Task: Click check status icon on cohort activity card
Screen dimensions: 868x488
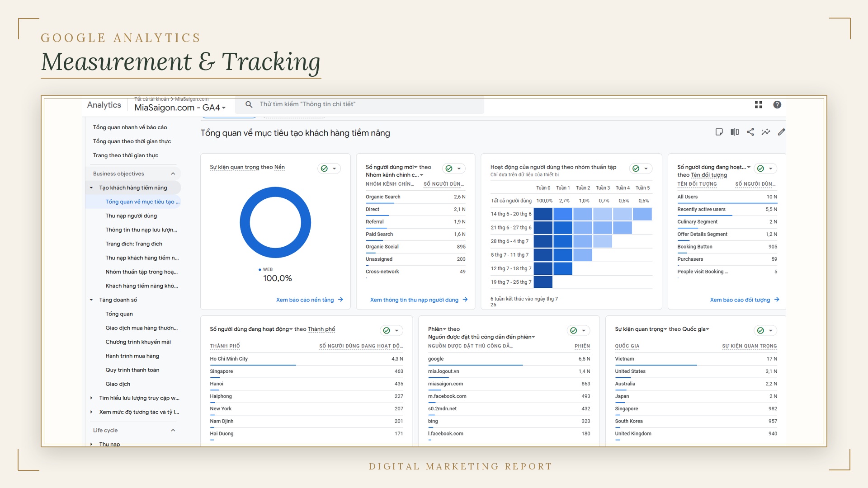Action: pyautogui.click(x=636, y=169)
